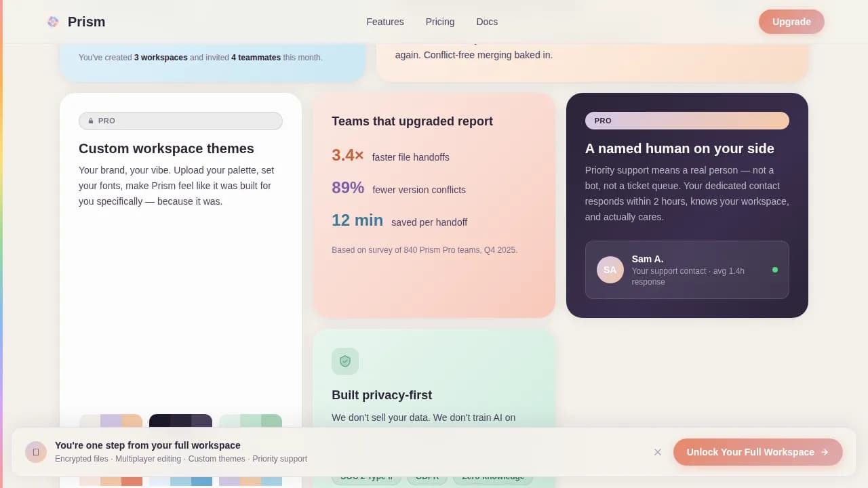The image size is (868, 488).
Task: Select the dark theme palette swatch
Action: pos(180,421)
